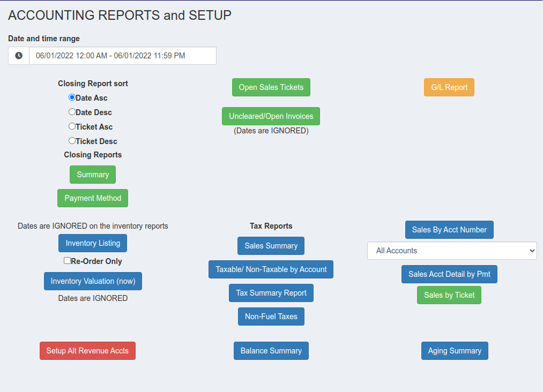View the Aging Summary report
Screen dimensions: 543x392
[x=455, y=351]
